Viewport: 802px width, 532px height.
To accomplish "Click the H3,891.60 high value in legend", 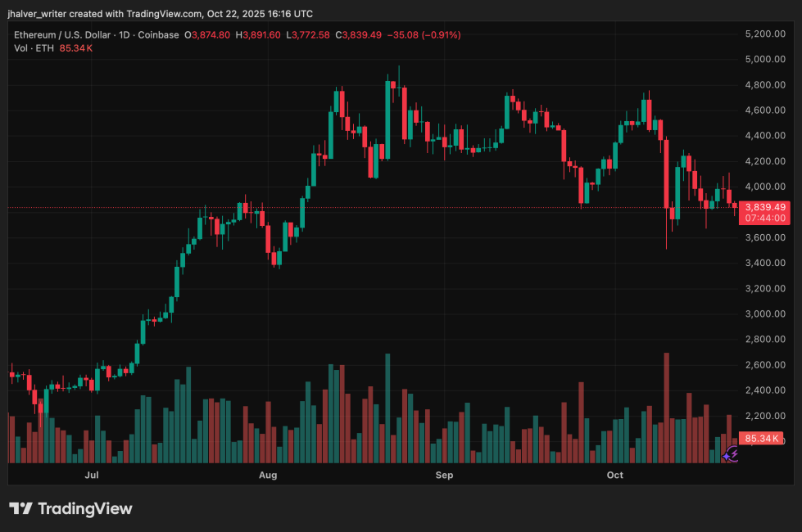I will (x=258, y=34).
